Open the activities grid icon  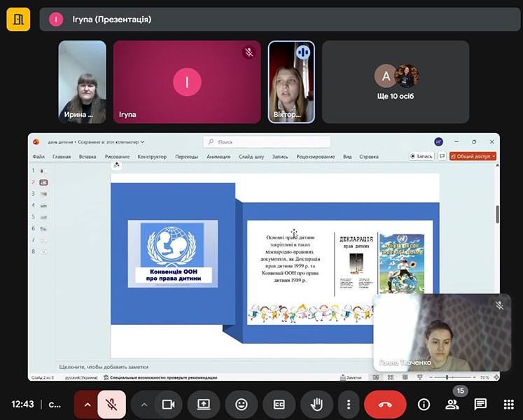click(x=509, y=404)
